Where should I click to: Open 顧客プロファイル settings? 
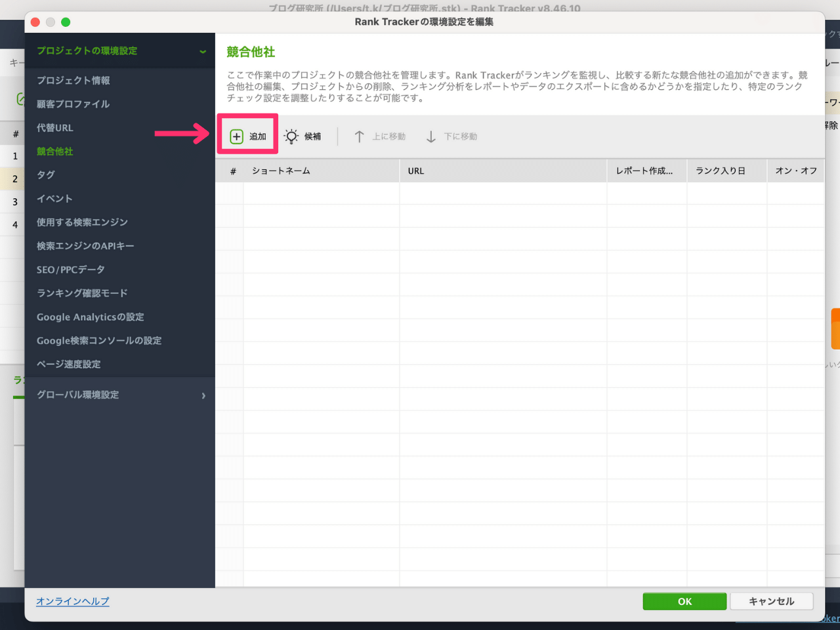[x=73, y=104]
